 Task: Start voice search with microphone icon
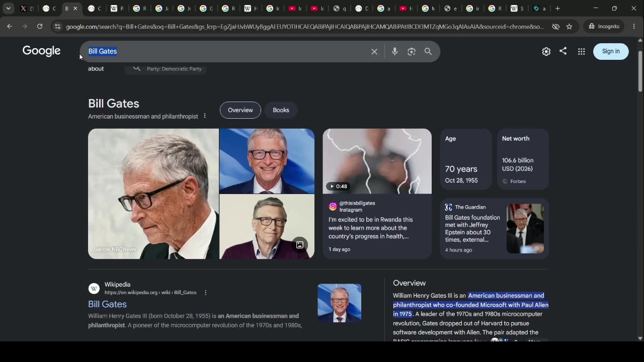pyautogui.click(x=395, y=51)
